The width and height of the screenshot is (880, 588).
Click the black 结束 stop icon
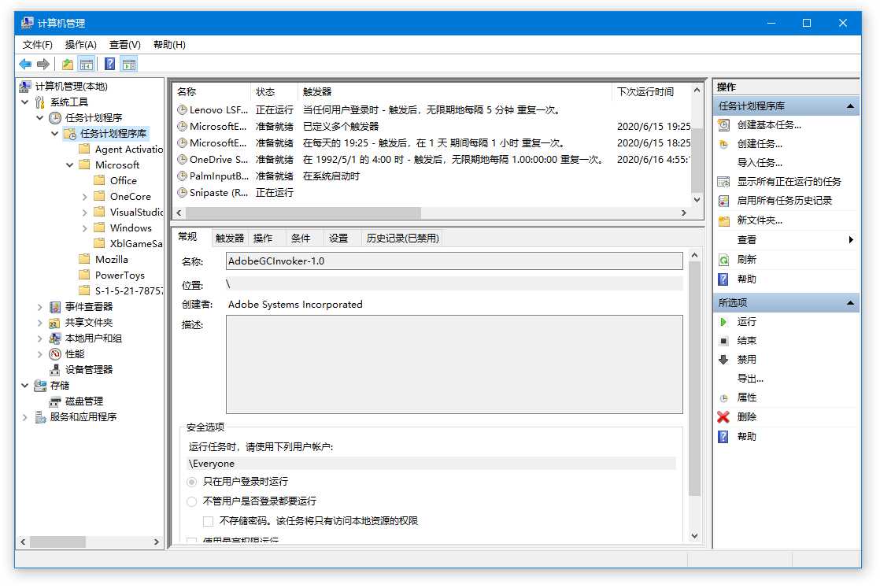723,341
